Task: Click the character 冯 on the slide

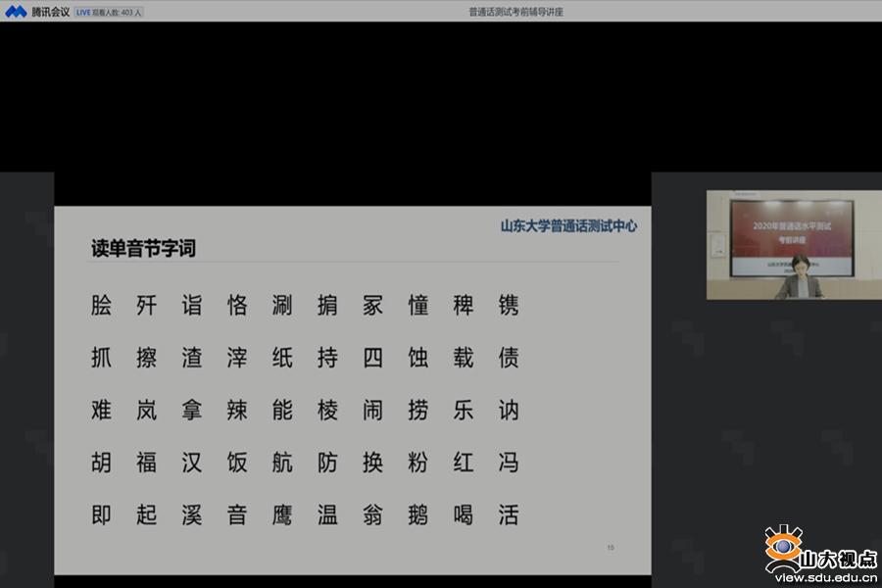Action: click(x=509, y=462)
